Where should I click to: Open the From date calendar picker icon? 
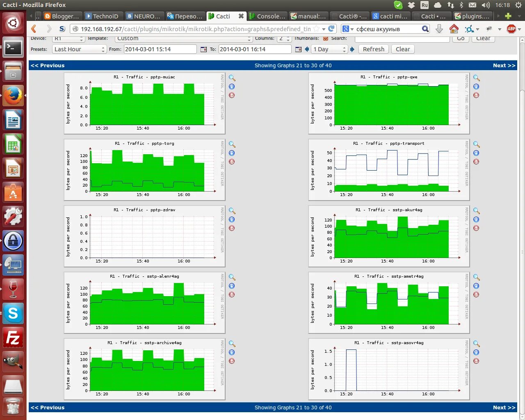coord(203,49)
